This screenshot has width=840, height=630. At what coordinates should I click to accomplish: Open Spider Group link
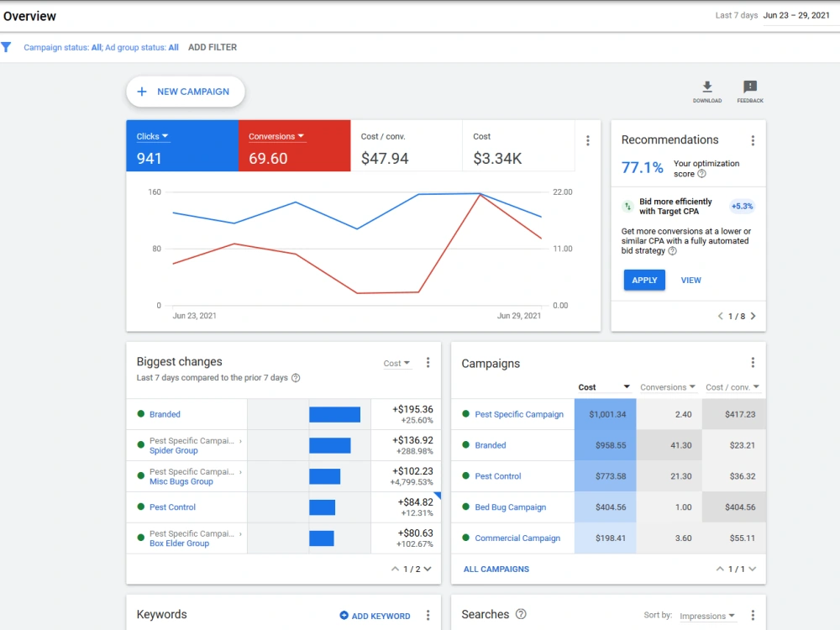[x=174, y=450]
